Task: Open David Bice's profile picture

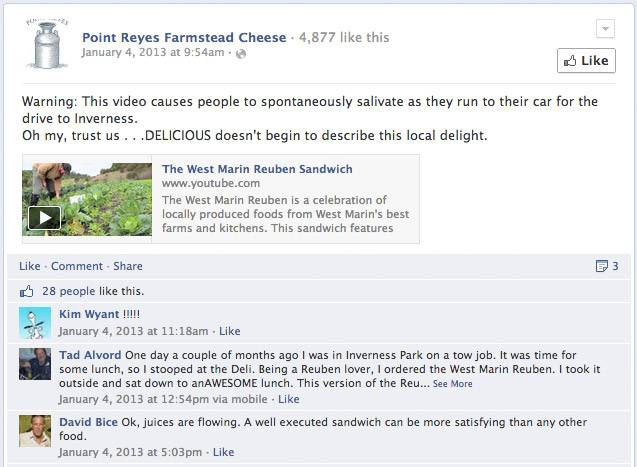Action: tap(35, 431)
